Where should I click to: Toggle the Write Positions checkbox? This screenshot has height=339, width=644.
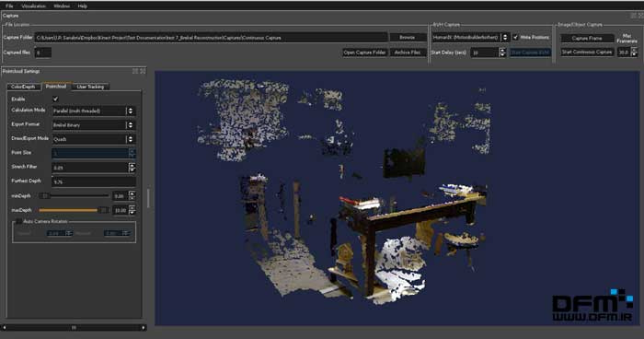click(x=515, y=37)
